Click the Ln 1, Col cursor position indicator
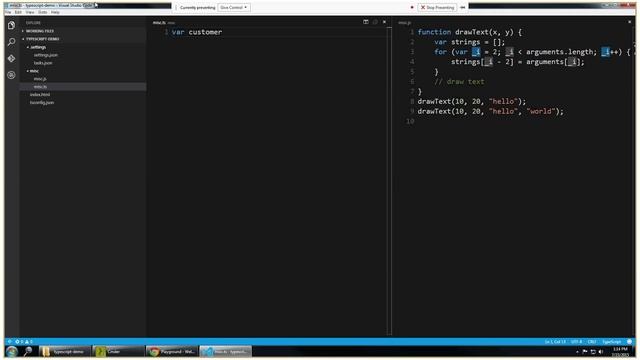Screen dimensions: 640x360 (555, 342)
